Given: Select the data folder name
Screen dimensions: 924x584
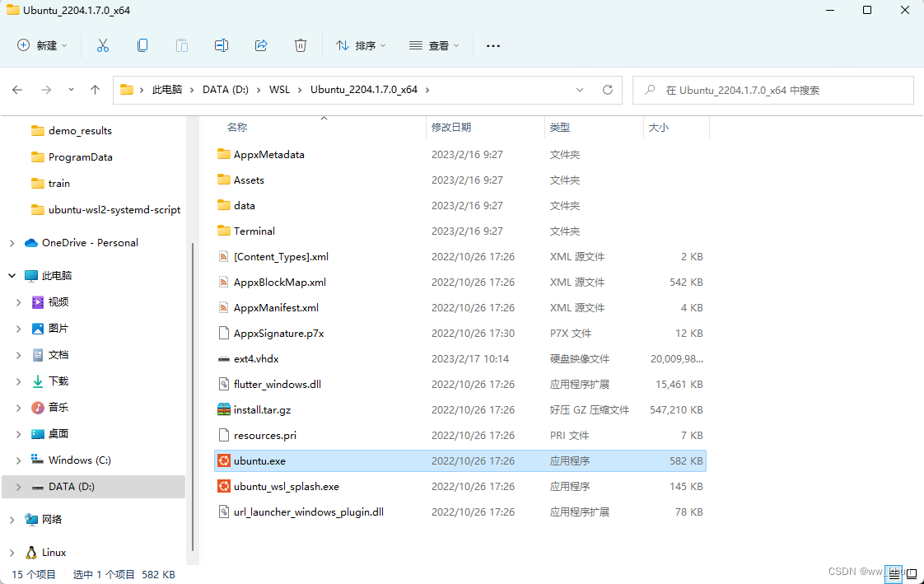Looking at the screenshot, I should (x=244, y=206).
